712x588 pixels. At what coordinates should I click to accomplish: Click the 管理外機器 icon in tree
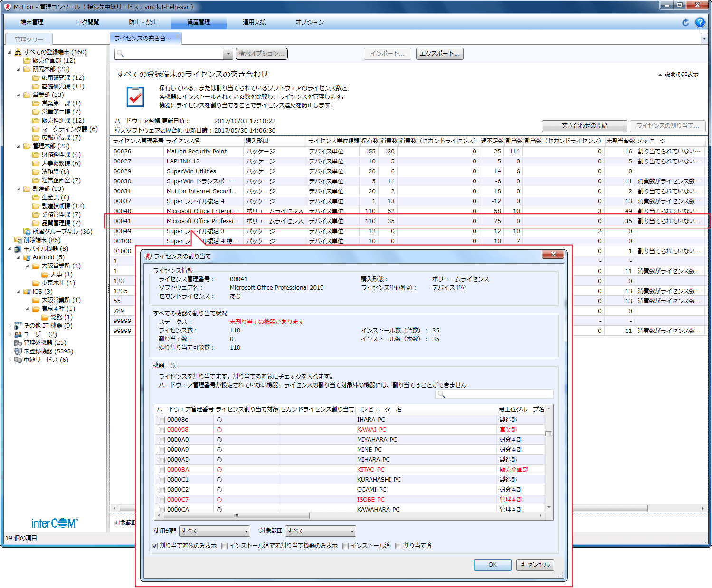tap(18, 343)
